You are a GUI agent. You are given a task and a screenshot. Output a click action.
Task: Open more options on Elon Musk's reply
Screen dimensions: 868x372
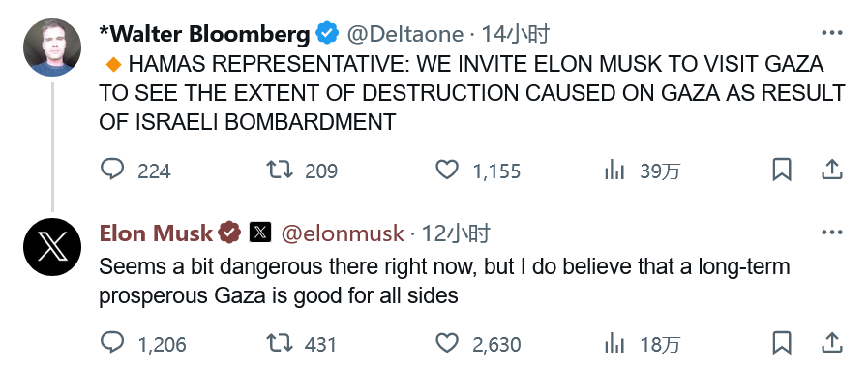[x=831, y=232]
